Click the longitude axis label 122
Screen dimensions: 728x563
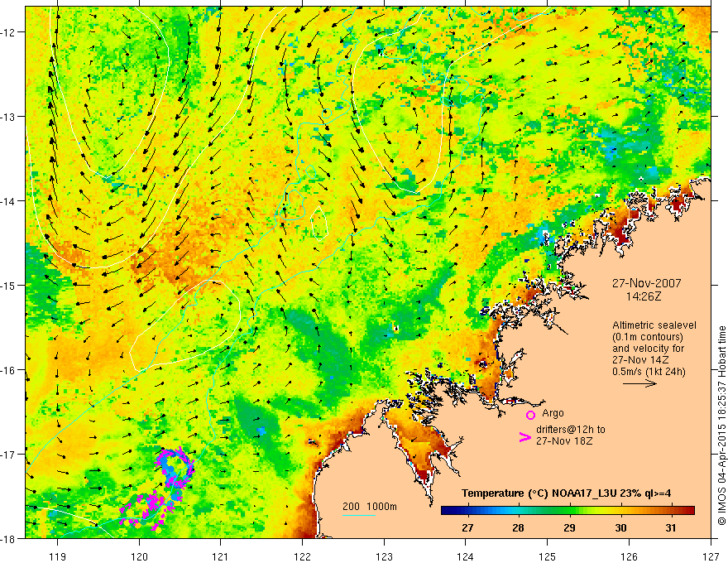pos(302,556)
